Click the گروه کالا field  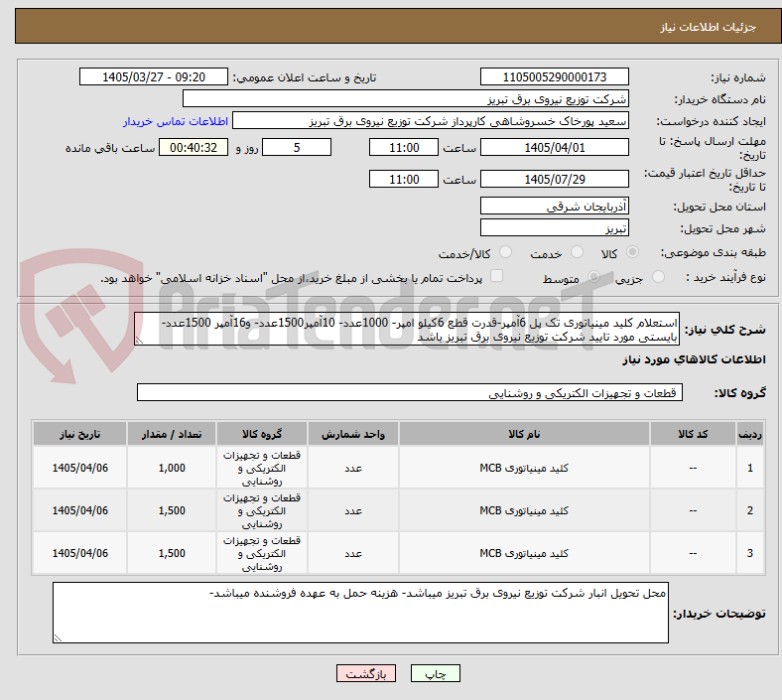pyautogui.click(x=410, y=392)
